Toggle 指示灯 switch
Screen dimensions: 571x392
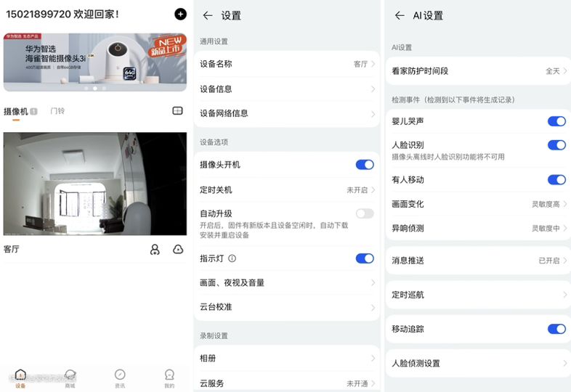tap(365, 258)
